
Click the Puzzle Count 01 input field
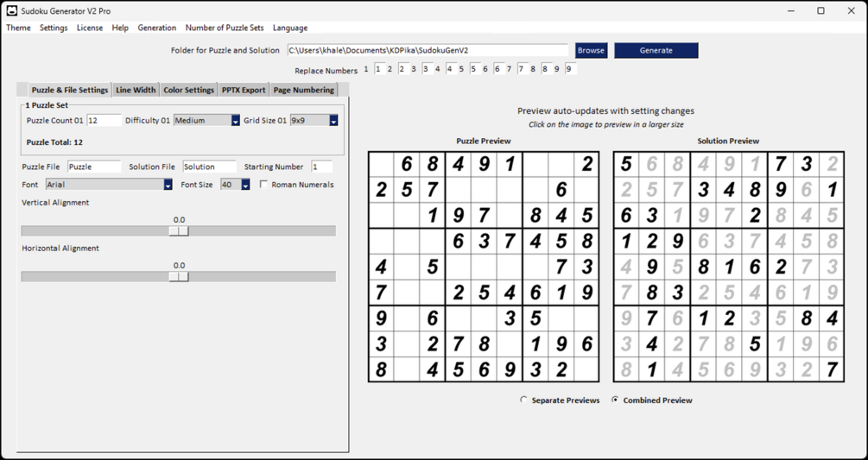pyautogui.click(x=104, y=121)
